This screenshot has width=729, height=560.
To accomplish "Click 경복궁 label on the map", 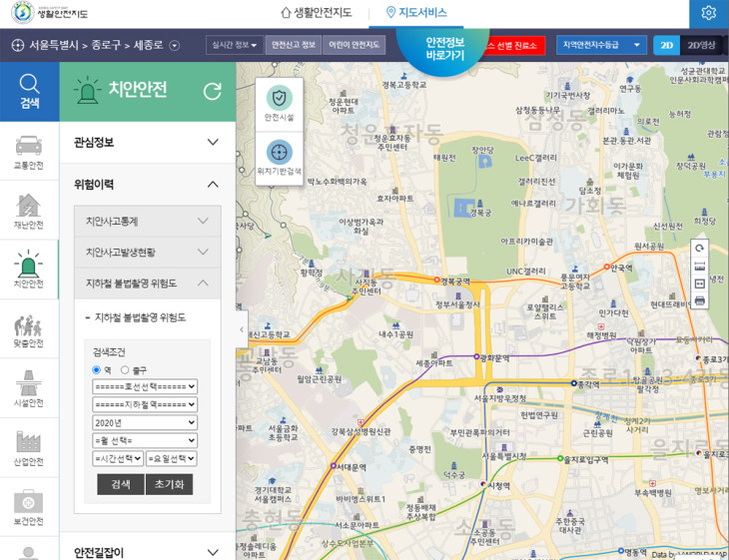I will click(480, 213).
